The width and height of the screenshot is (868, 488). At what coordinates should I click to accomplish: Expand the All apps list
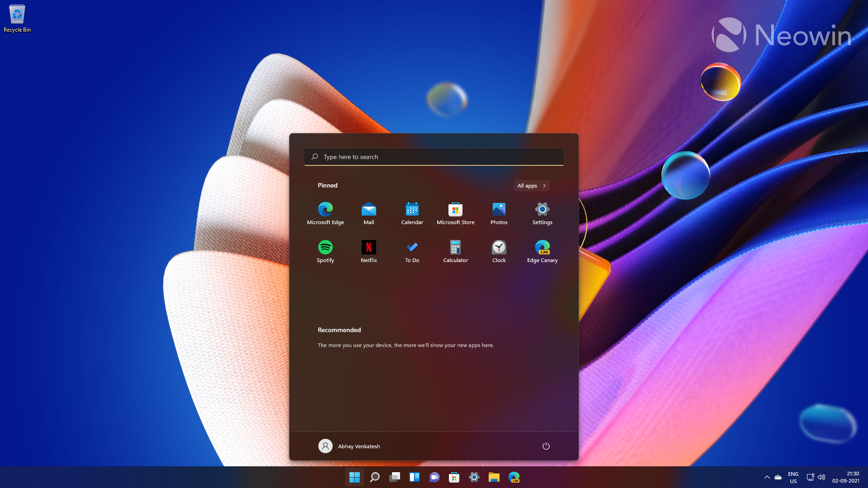(x=532, y=186)
